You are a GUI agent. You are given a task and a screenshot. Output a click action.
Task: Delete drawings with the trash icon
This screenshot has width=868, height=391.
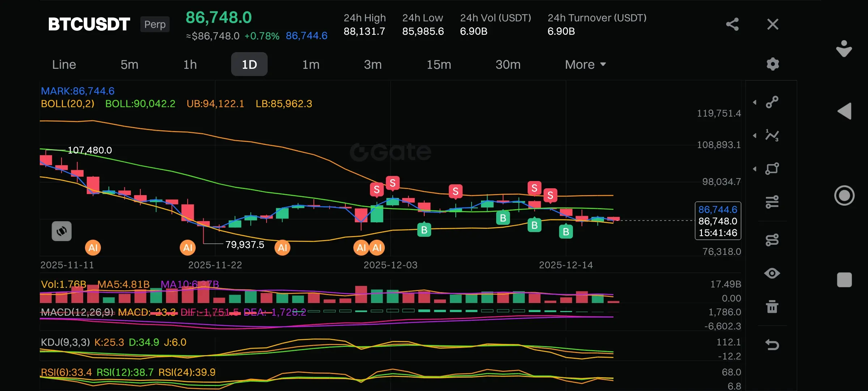click(x=772, y=307)
